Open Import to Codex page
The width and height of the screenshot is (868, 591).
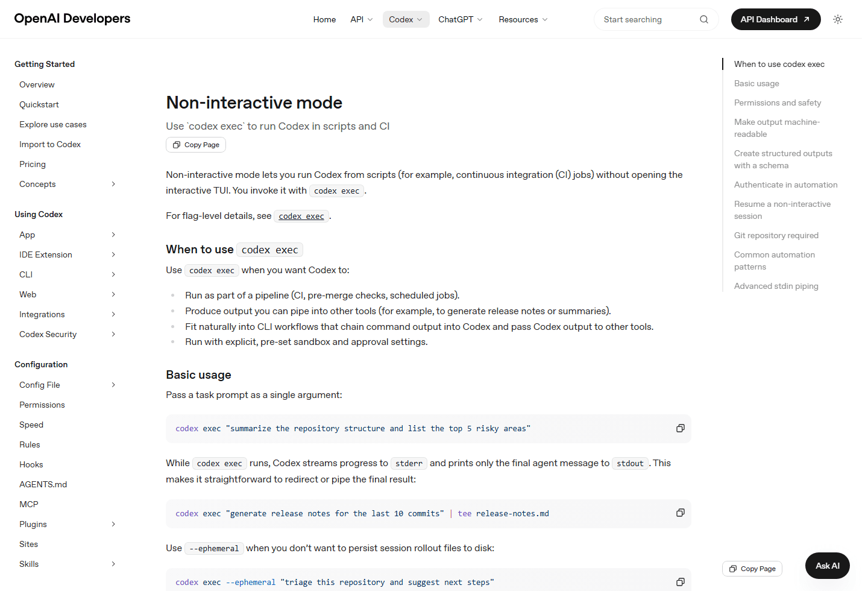pyautogui.click(x=50, y=144)
